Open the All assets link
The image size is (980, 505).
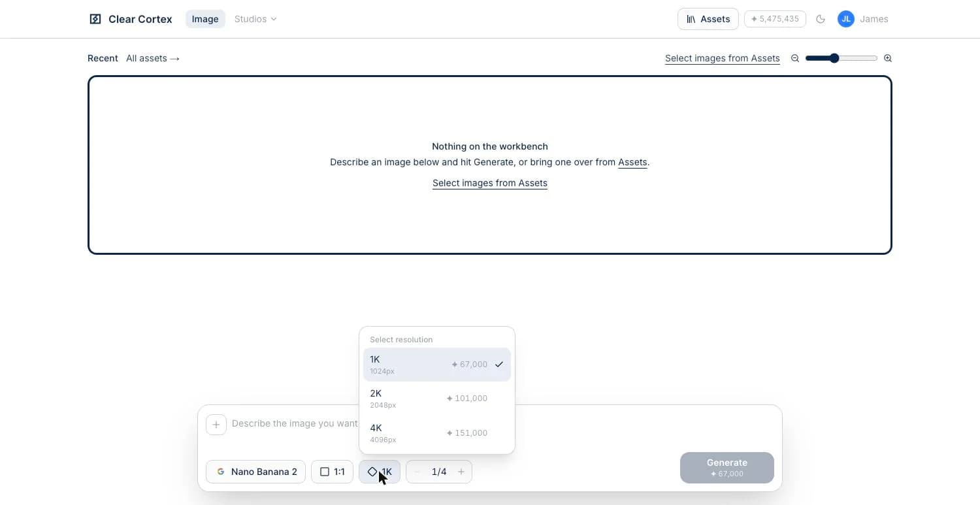click(153, 58)
